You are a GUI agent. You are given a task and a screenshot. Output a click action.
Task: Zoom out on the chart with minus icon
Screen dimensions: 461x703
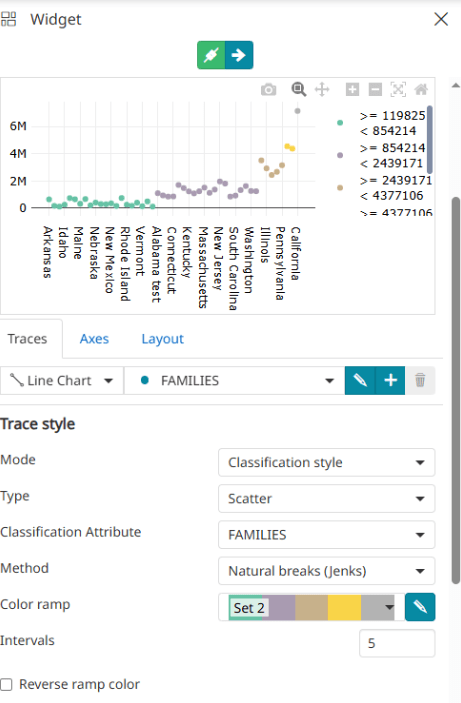coord(375,90)
